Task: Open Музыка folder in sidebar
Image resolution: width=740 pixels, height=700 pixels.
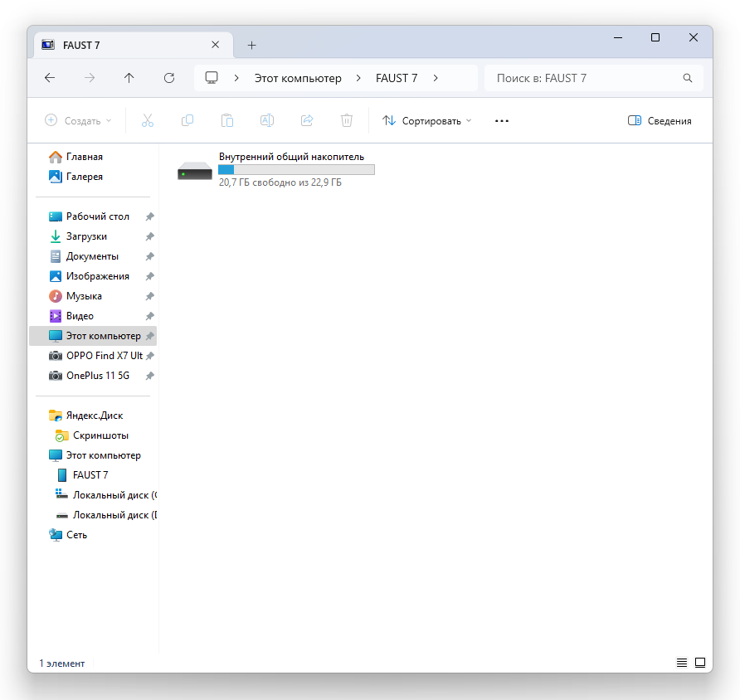Action: (x=84, y=296)
